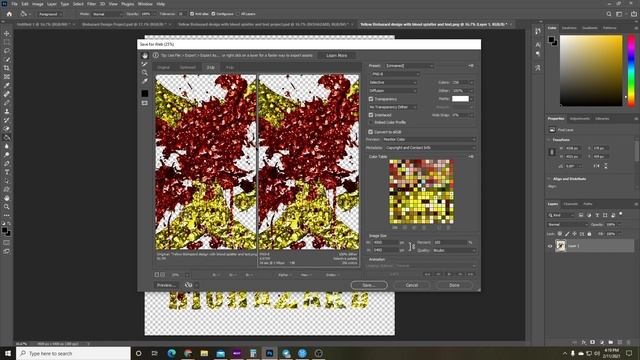Open the Preview Monitor Color dropdown
This screenshot has height=360, width=640.
(x=429, y=140)
